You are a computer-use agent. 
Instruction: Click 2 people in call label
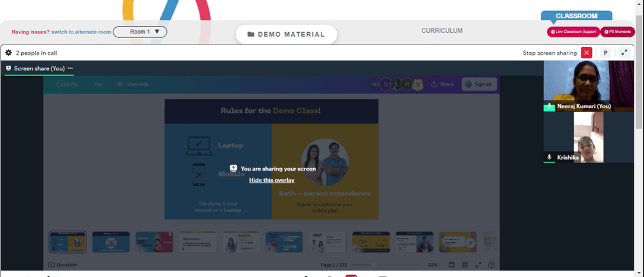point(36,53)
